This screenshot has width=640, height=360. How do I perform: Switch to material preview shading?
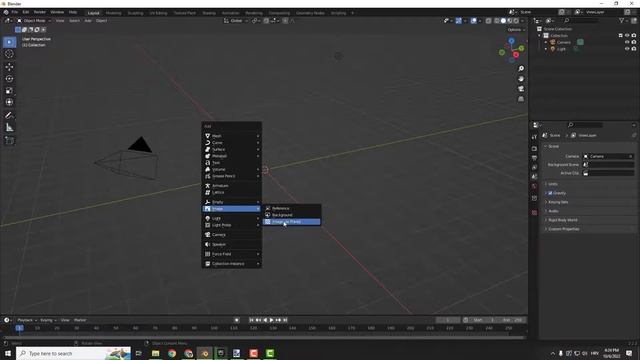click(x=510, y=21)
